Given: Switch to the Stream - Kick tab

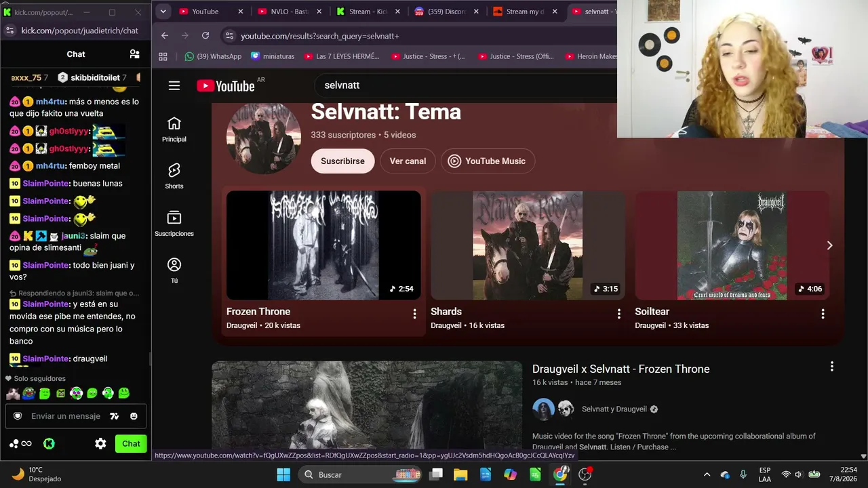Looking at the screenshot, I should coord(367,12).
